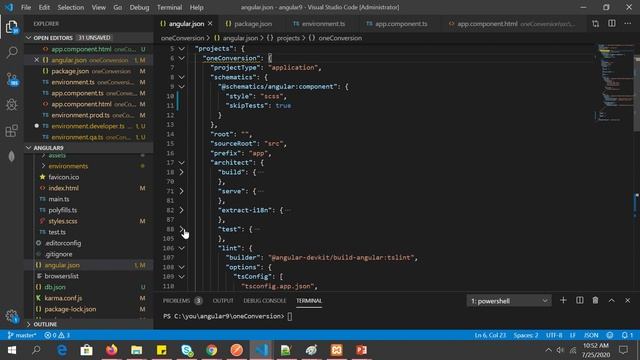Image resolution: width=640 pixels, height=360 pixels.
Task: Click the LF end-of-line status
Action: tap(573, 335)
